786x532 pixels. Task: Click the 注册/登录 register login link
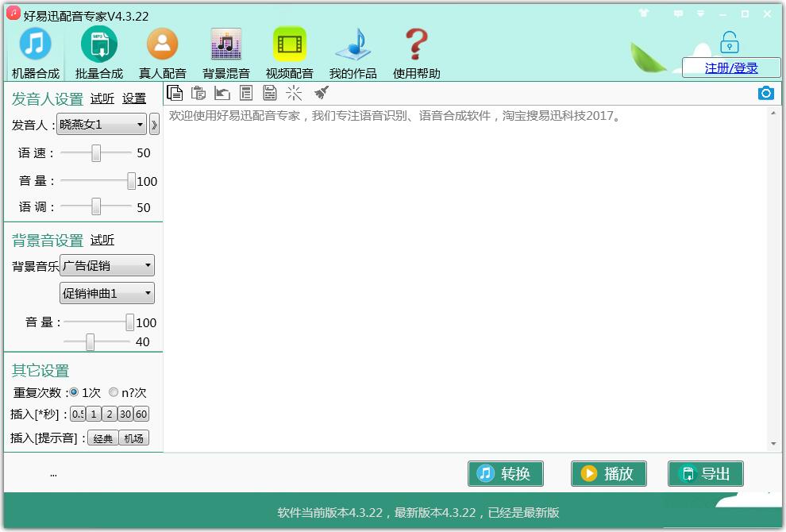730,68
